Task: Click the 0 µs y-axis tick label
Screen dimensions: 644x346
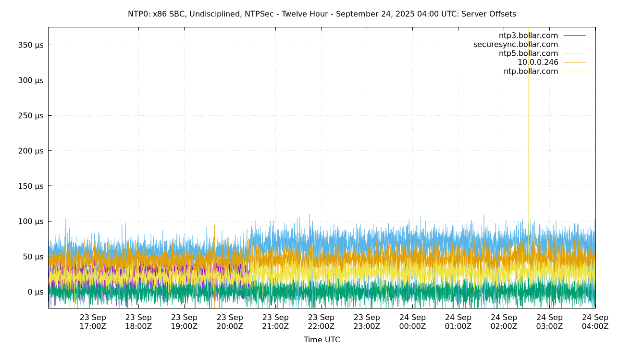Action: click(35, 292)
